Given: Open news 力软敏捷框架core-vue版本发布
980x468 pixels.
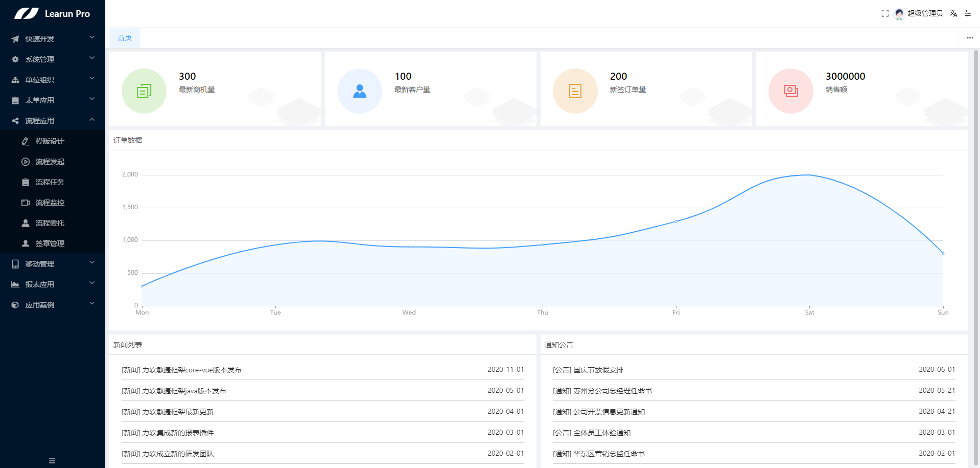Looking at the screenshot, I should pos(181,370).
